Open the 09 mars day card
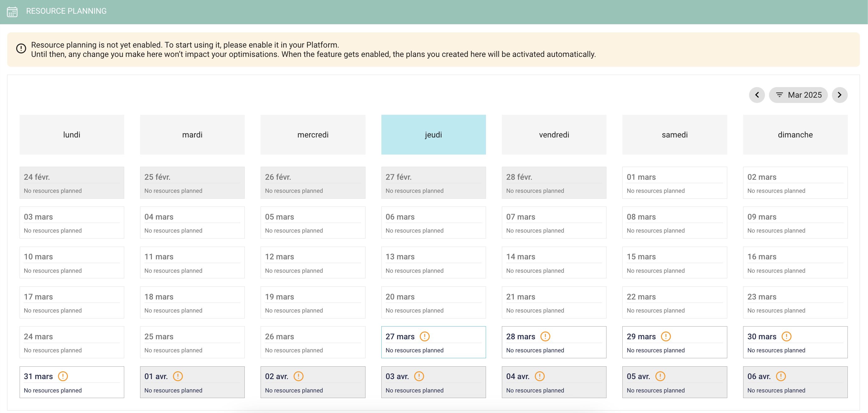The width and height of the screenshot is (868, 413). [795, 222]
